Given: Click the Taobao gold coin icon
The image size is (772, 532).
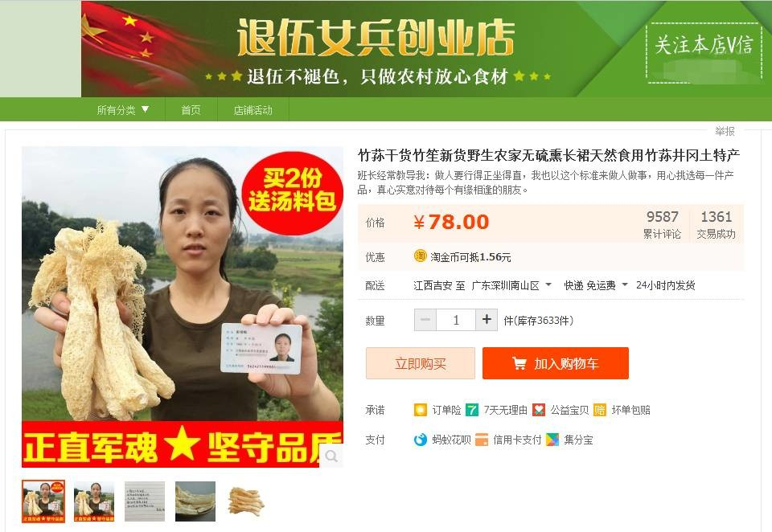Looking at the screenshot, I should pos(420,256).
